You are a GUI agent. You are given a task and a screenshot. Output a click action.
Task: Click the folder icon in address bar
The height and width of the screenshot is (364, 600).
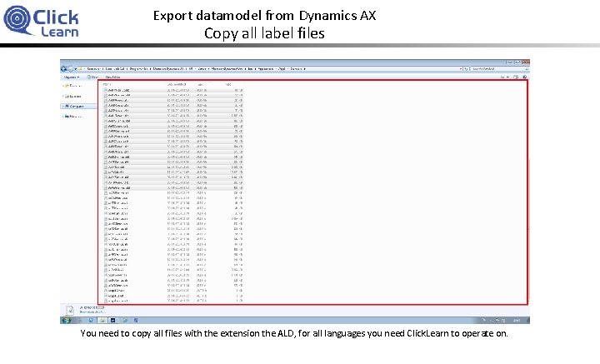tap(80, 69)
